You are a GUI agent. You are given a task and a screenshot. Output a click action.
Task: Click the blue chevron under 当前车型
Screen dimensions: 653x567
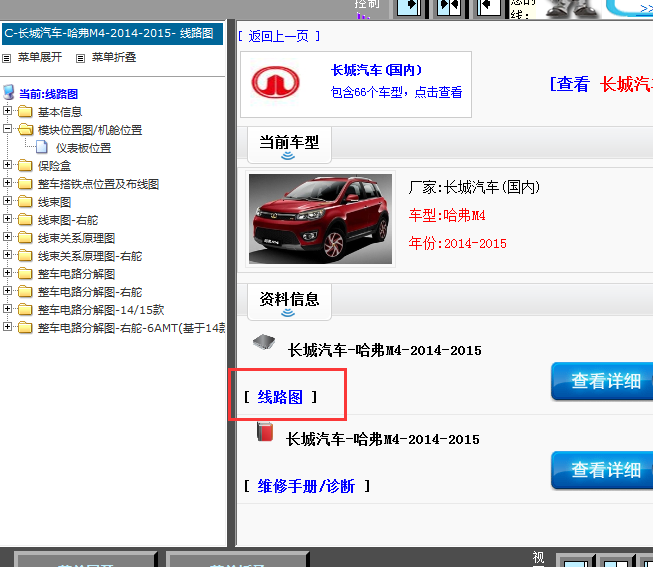[x=288, y=156]
